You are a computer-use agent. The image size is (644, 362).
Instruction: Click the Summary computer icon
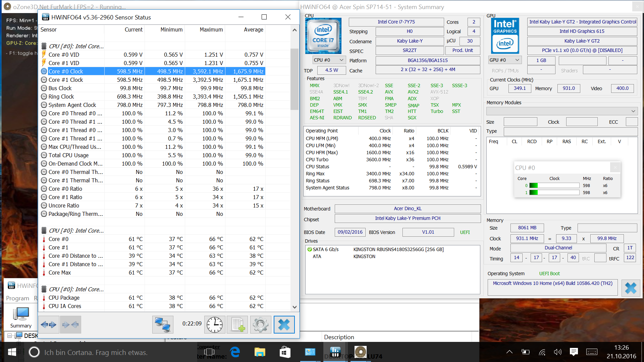(21, 317)
